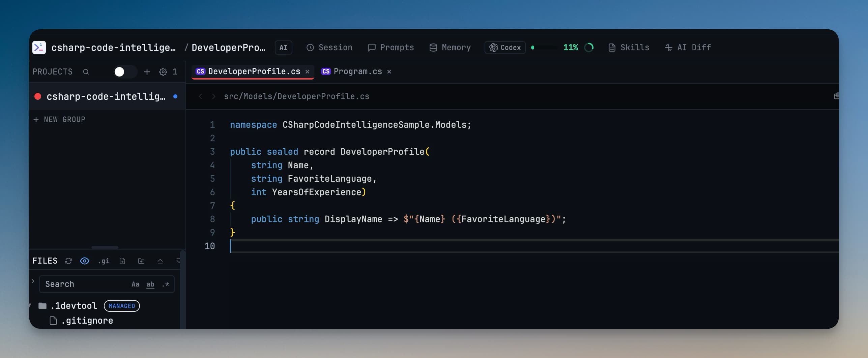Image resolution: width=868 pixels, height=358 pixels.
Task: Create a new file in Files panel
Action: pos(122,261)
